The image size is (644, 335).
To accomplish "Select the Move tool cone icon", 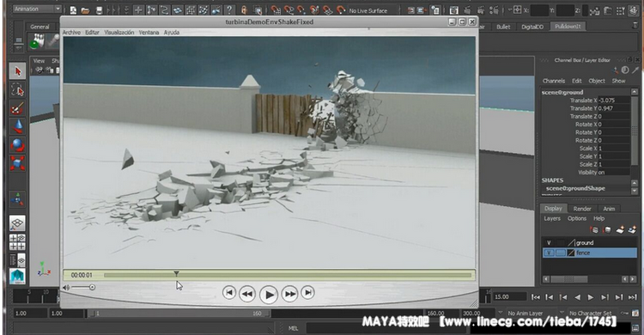I will (x=17, y=126).
